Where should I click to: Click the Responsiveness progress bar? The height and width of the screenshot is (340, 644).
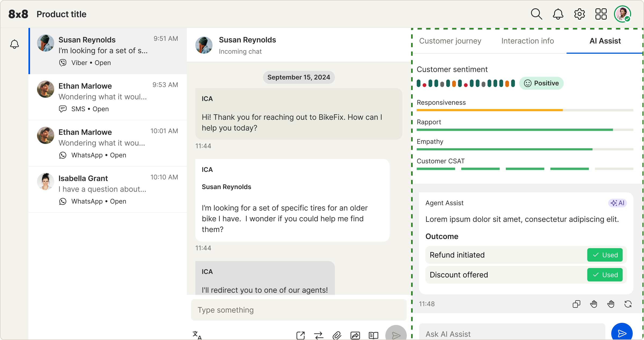[x=525, y=110]
